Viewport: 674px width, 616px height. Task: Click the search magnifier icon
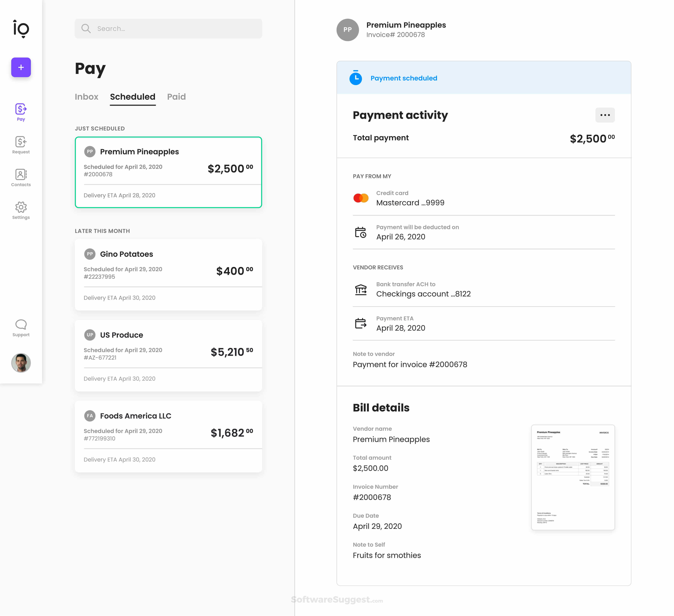86,29
